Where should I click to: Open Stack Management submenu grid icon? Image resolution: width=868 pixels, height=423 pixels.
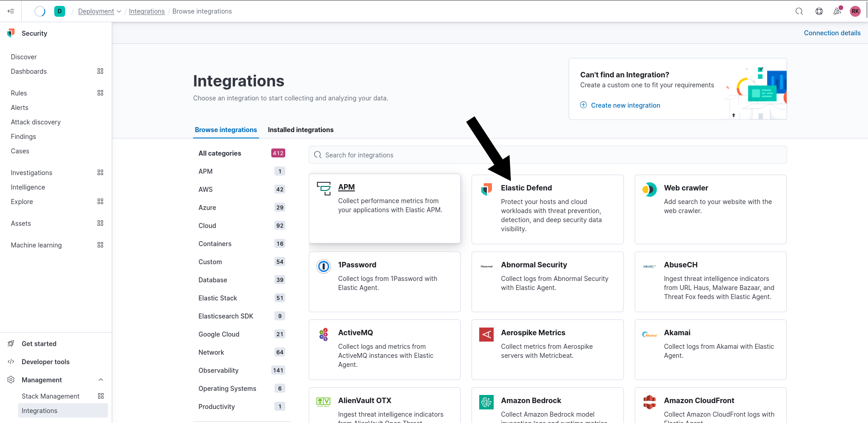point(101,396)
